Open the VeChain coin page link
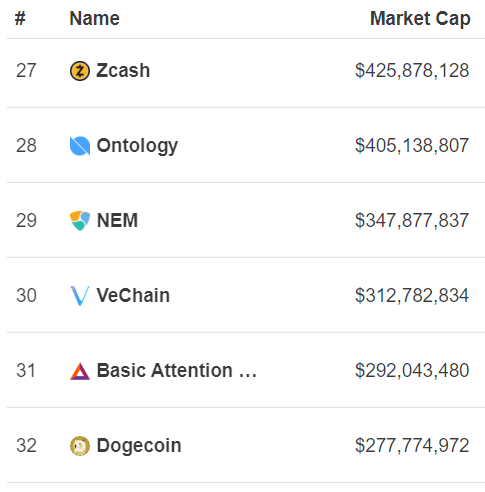 click(133, 296)
